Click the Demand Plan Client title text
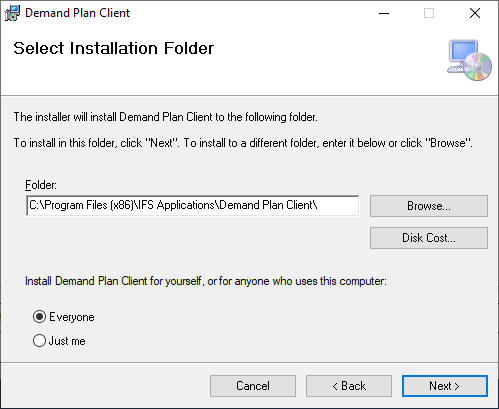This screenshot has width=499, height=409. pos(77,13)
